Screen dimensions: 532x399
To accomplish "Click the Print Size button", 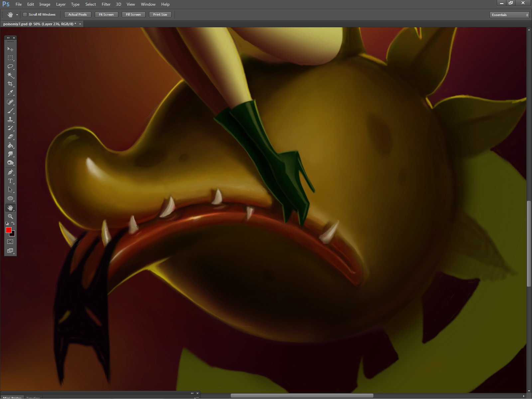I will pos(160,15).
